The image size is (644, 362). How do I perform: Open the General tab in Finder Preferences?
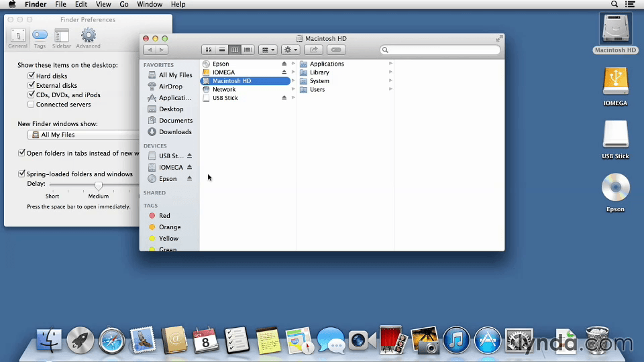[17, 39]
